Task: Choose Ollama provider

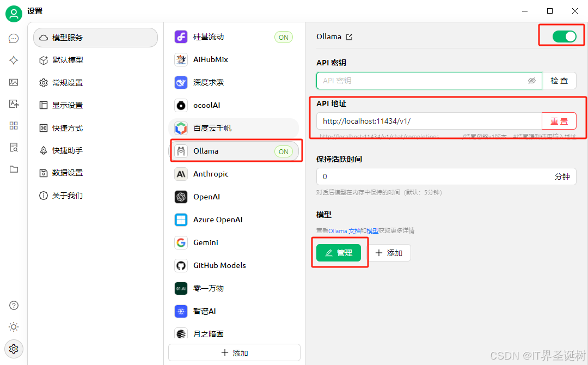Action: [234, 151]
